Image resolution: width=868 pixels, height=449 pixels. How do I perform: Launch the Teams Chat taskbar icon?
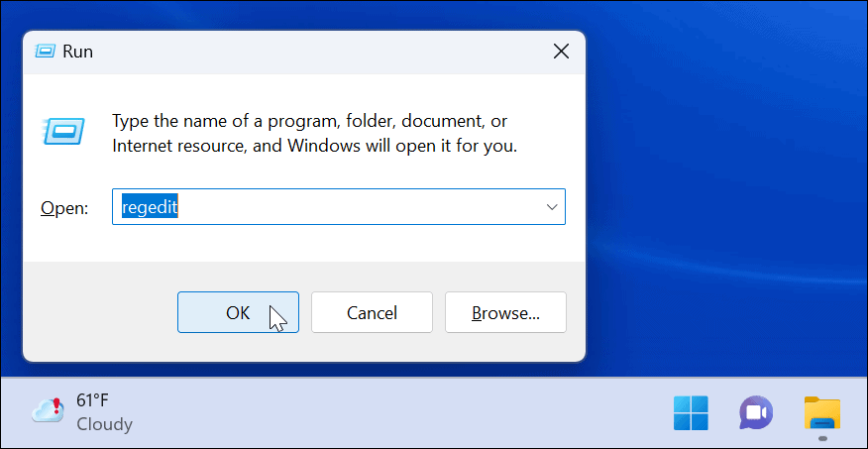tap(756, 412)
